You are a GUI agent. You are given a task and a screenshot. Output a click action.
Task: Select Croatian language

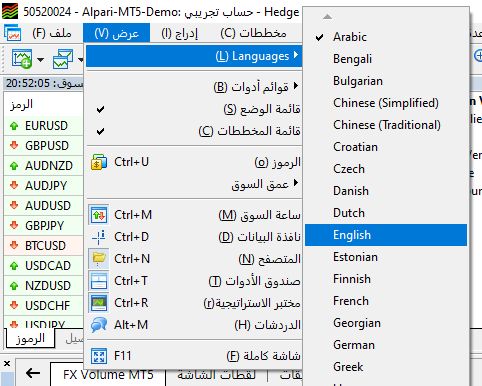coord(386,147)
